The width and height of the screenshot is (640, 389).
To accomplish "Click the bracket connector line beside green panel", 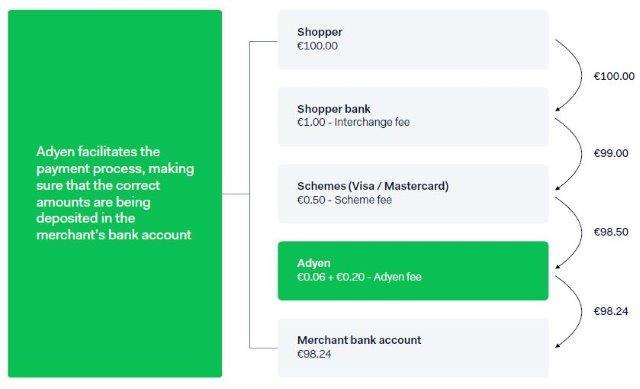I will (x=249, y=194).
